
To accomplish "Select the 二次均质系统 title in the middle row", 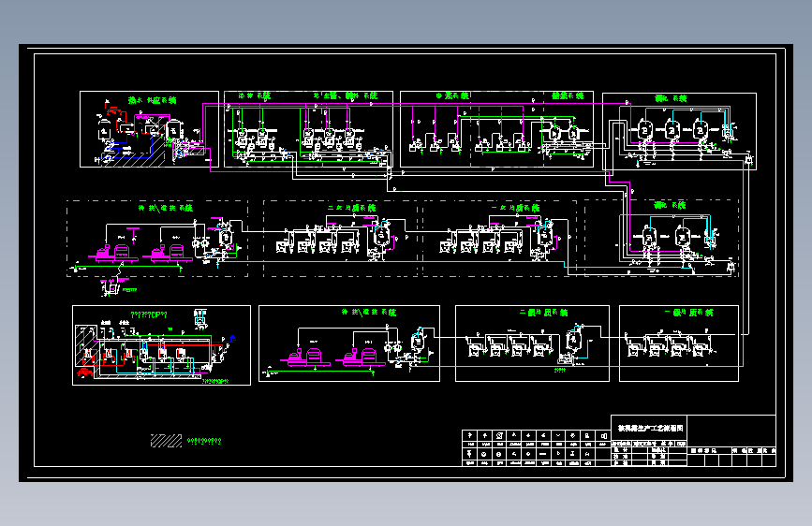I will tap(351, 208).
